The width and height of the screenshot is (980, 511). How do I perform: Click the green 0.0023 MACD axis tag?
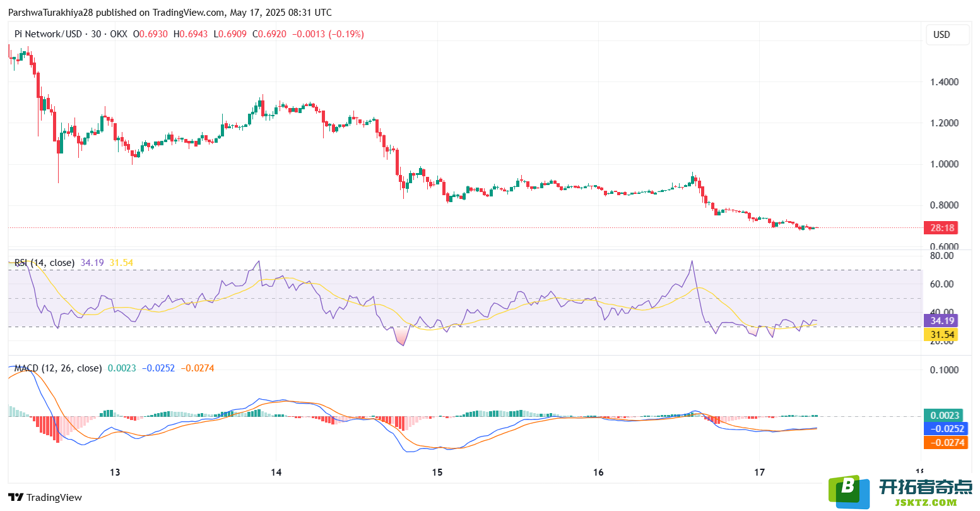(x=943, y=416)
